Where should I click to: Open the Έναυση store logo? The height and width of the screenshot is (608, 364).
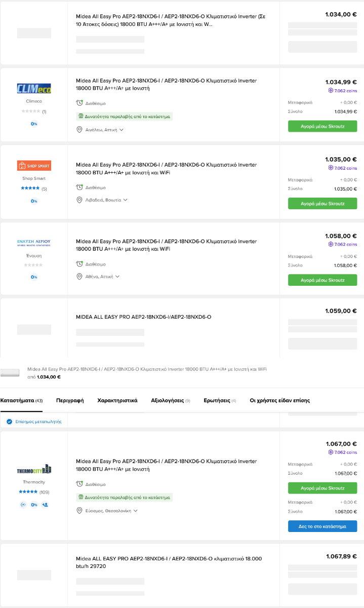point(34,243)
